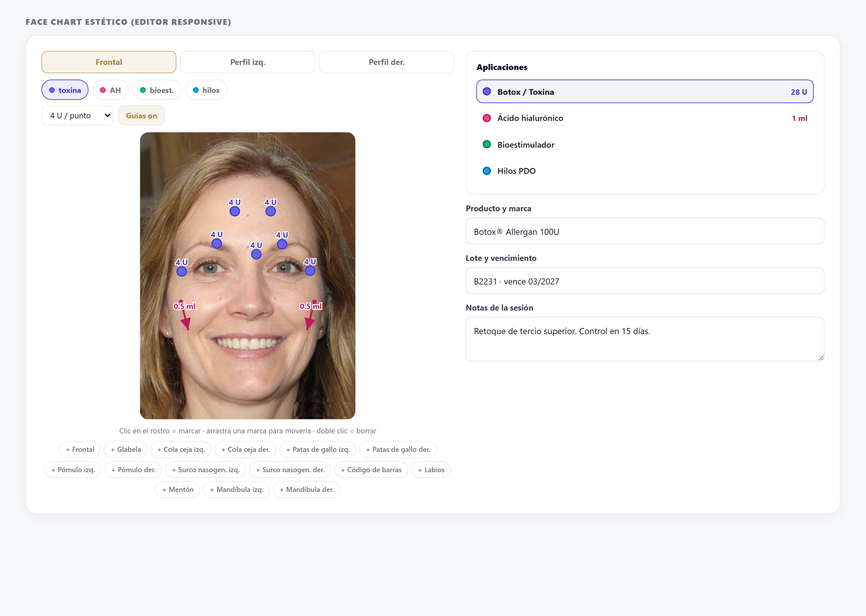Open the Perfil izq. tab
866x616 pixels.
[x=247, y=62]
